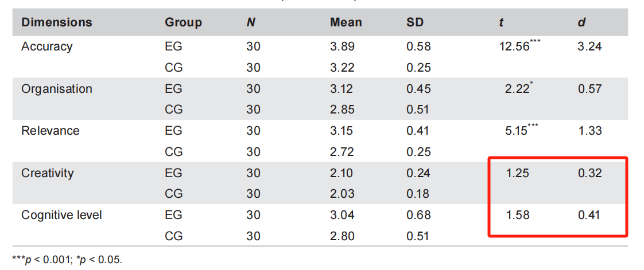The height and width of the screenshot is (270, 644).
Task: Click the Group column header
Action: click(x=183, y=22)
